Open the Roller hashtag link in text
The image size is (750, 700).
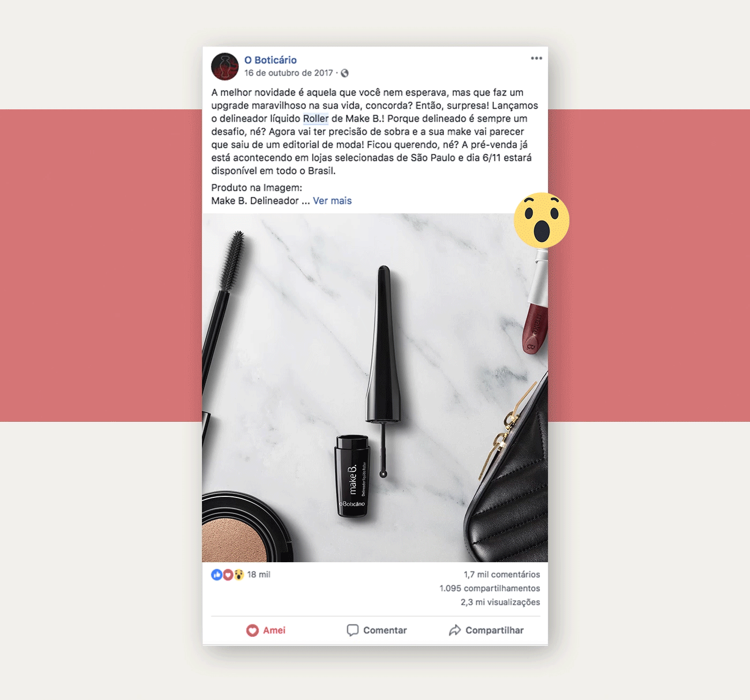[x=316, y=118]
